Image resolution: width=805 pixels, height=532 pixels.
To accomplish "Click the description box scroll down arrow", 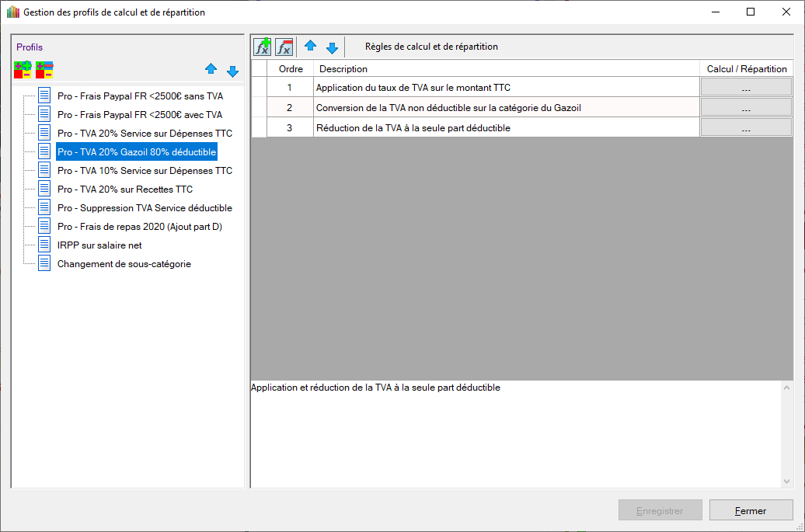I will [x=786, y=482].
